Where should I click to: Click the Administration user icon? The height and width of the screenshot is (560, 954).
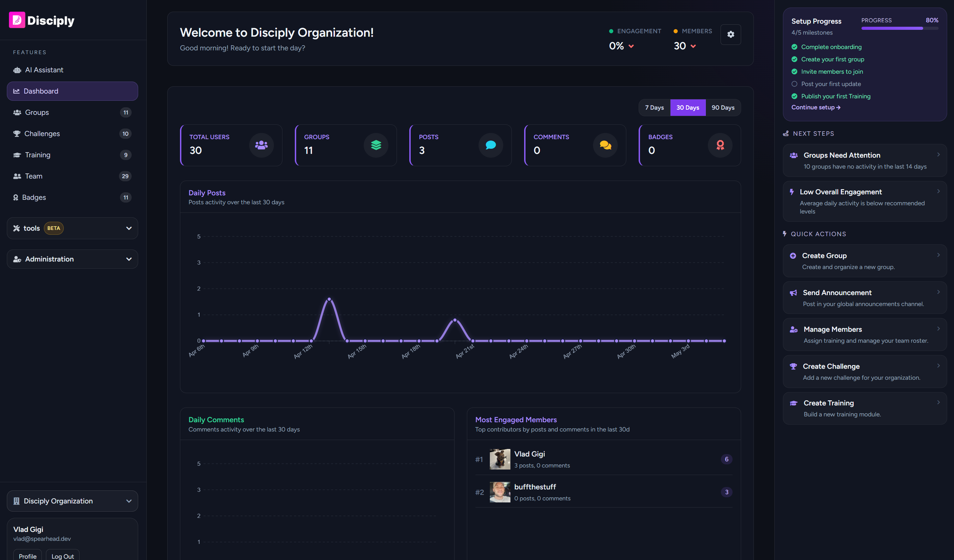[17, 259]
